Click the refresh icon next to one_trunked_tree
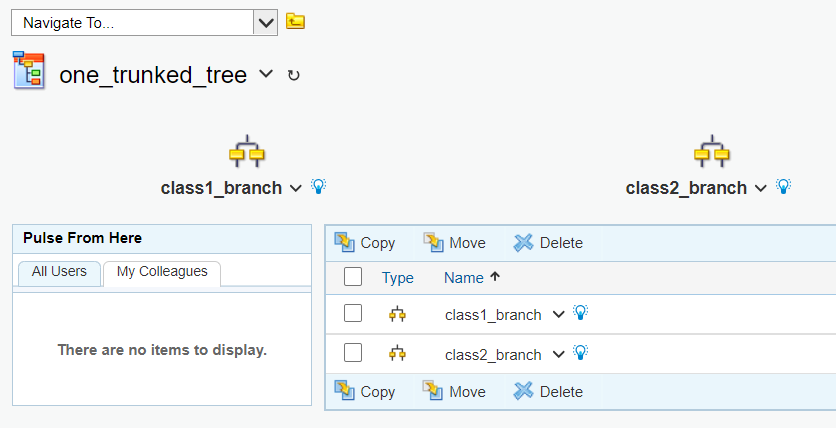This screenshot has width=836, height=428. click(x=293, y=75)
